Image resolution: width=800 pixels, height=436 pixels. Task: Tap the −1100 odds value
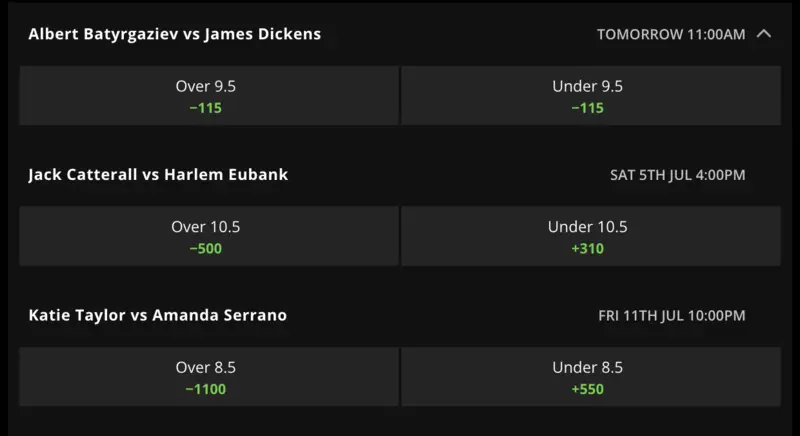pos(206,389)
